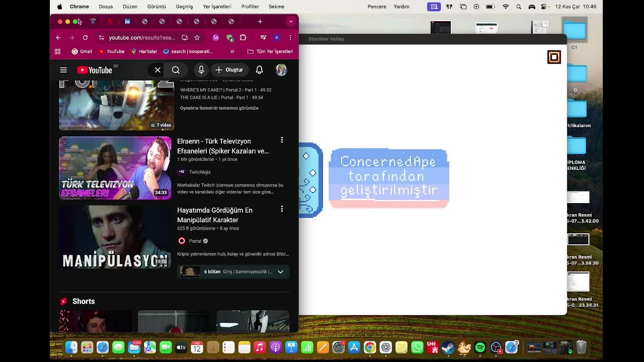This screenshot has height=362, width=644.
Task: Open the Sekme menu
Action: tap(277, 7)
